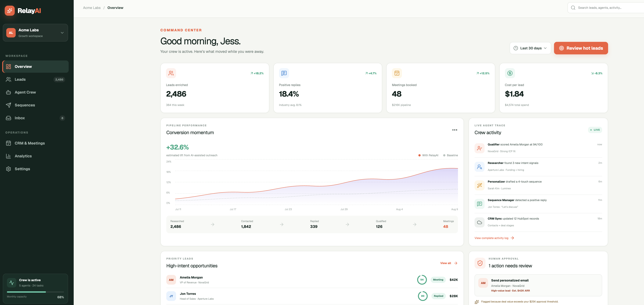
Task: Click the Qualifier agent icon in Crew activity
Action: coord(480,148)
